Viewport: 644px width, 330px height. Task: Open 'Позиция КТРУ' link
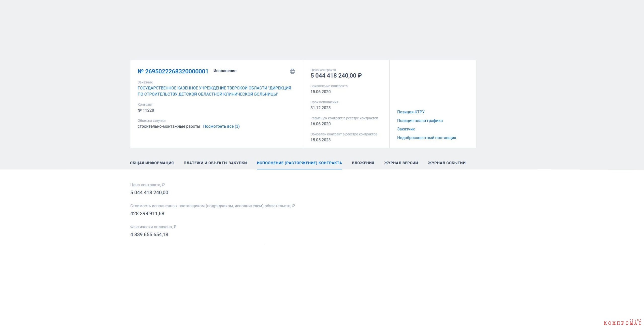tap(411, 112)
